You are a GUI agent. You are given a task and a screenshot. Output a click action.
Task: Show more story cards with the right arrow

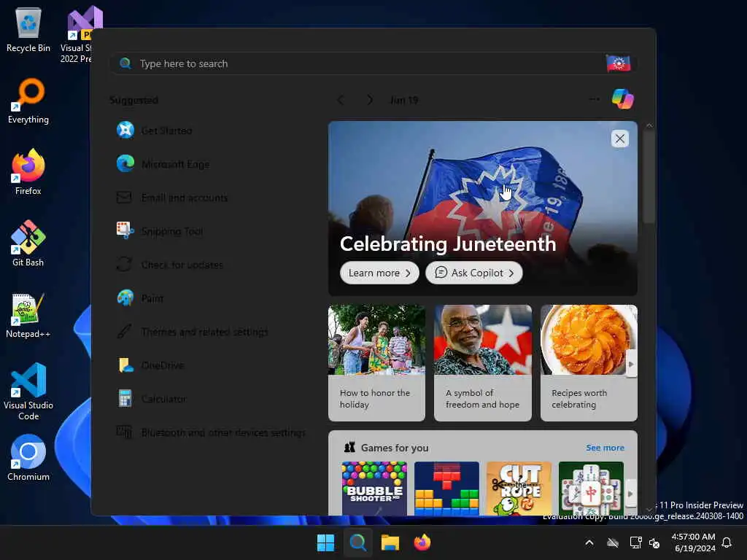pyautogui.click(x=631, y=364)
